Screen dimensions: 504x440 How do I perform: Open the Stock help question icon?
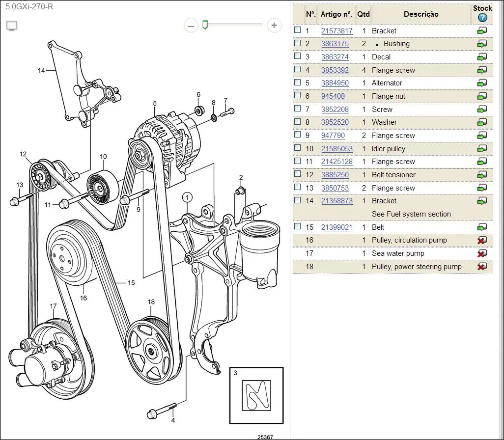tap(482, 18)
